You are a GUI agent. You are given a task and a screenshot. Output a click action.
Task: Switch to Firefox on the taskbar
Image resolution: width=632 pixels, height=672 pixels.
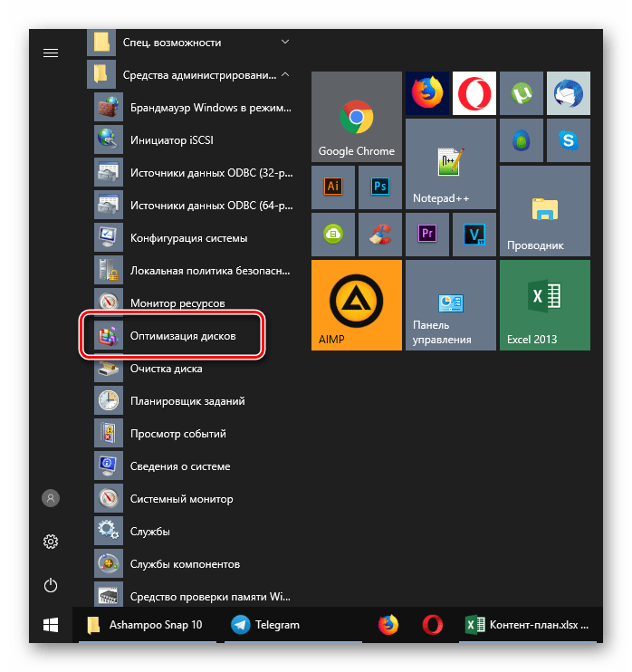[388, 625]
